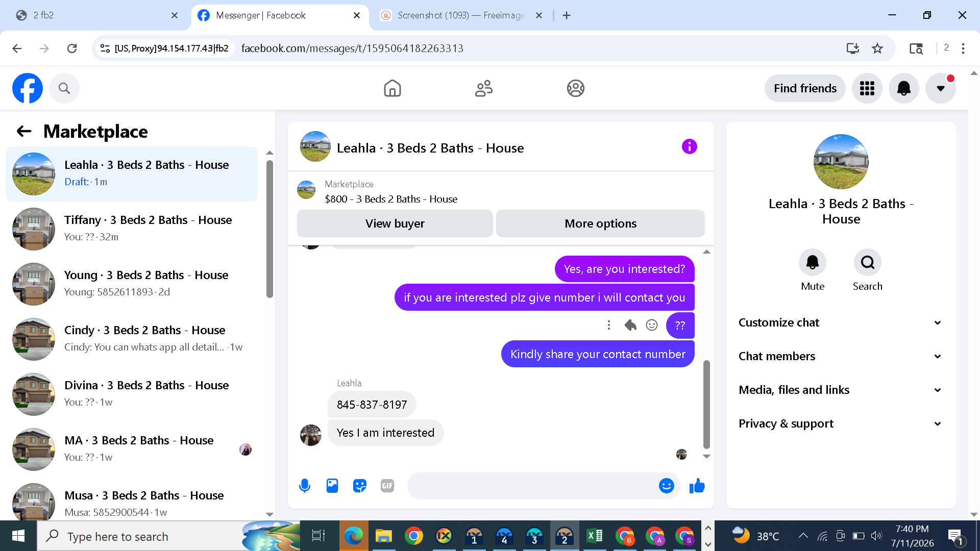Choose a sticker icon in composer
This screenshot has height=551, width=980.
tap(360, 486)
